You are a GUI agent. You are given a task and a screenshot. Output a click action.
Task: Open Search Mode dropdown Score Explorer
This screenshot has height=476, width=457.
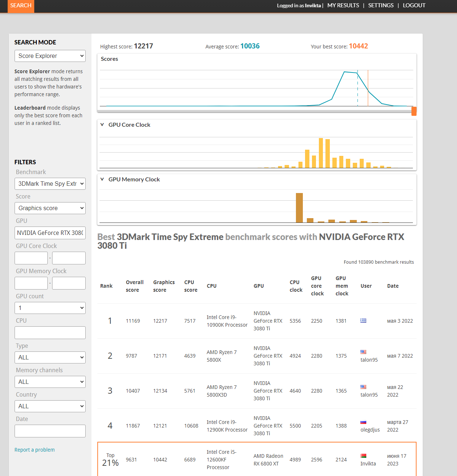tap(50, 56)
